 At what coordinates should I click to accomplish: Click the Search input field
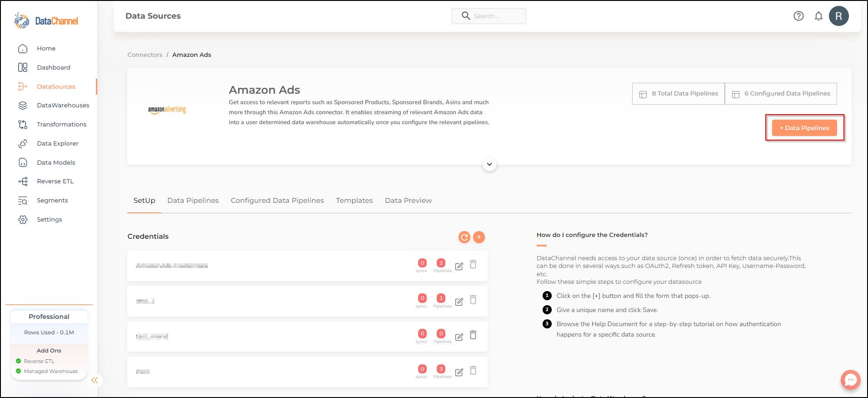489,16
